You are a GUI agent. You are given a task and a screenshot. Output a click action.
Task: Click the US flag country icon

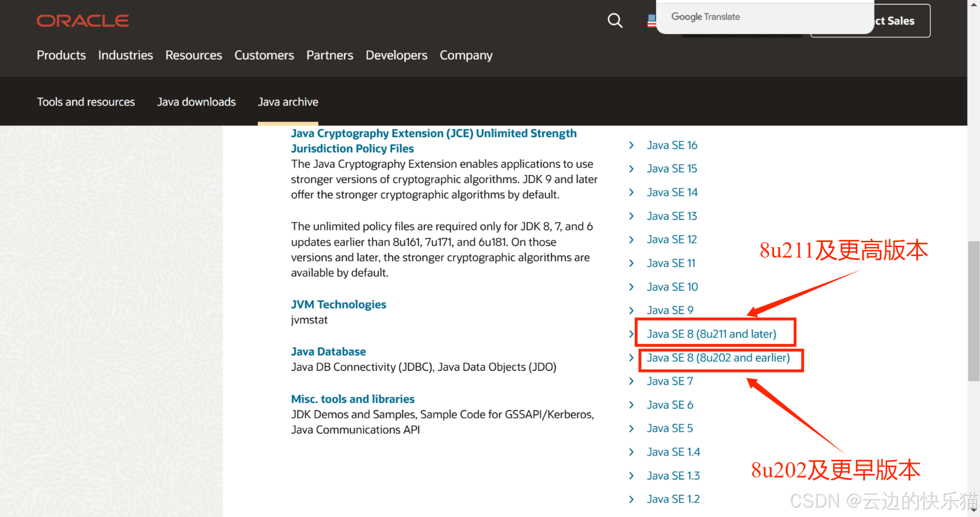(651, 20)
